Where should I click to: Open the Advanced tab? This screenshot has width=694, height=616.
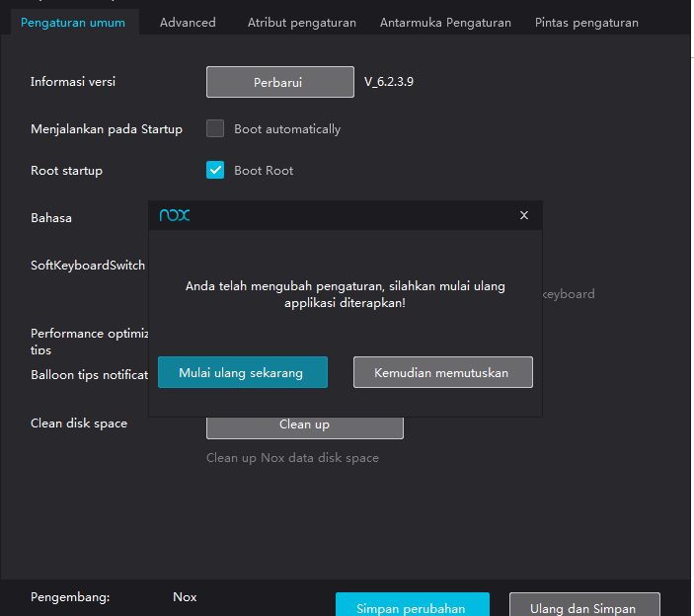(188, 22)
